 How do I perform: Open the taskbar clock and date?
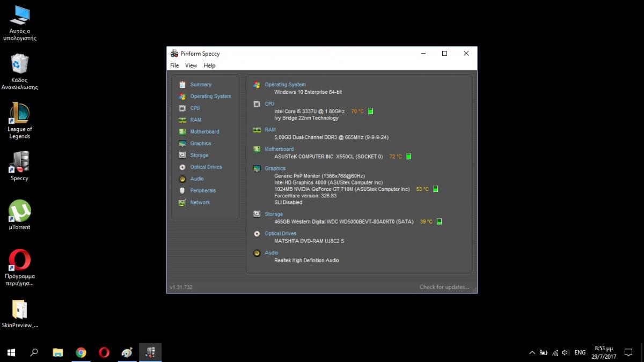(x=604, y=352)
